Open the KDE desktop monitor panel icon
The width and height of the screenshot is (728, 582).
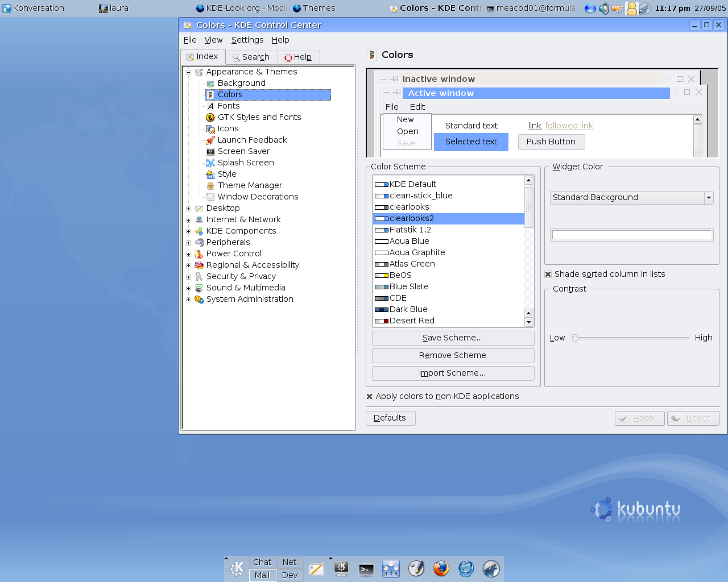coord(341,569)
